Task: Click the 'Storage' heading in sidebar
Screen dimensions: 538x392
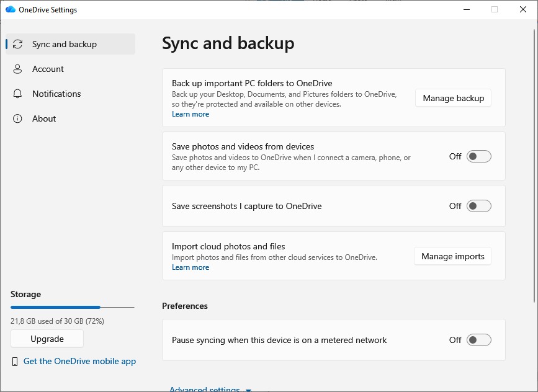Action: (x=25, y=294)
